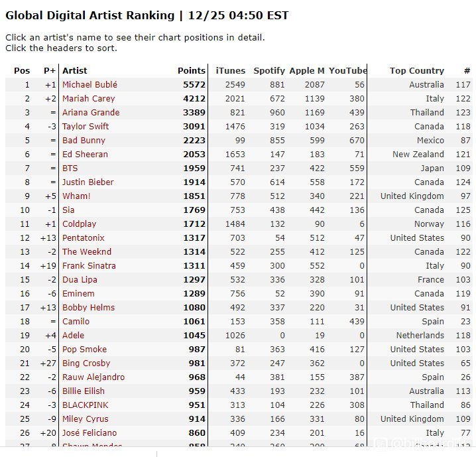
Task: Click the José Feliciano artist link
Action: point(89,432)
